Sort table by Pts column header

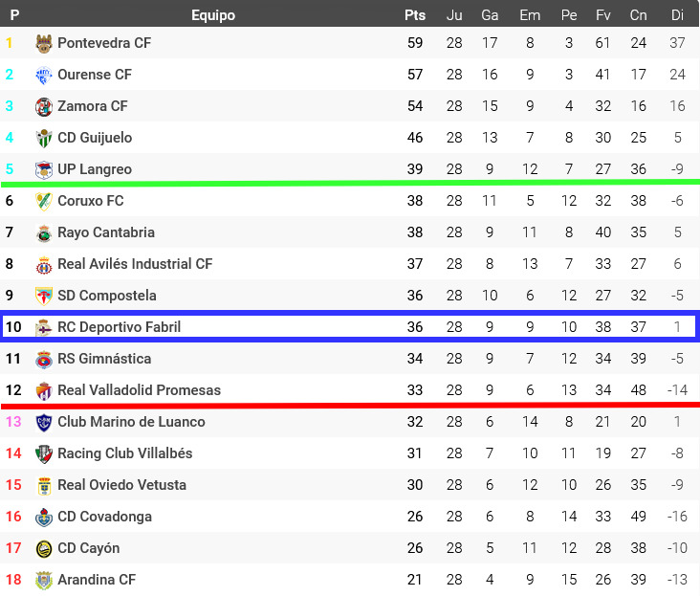(x=414, y=15)
